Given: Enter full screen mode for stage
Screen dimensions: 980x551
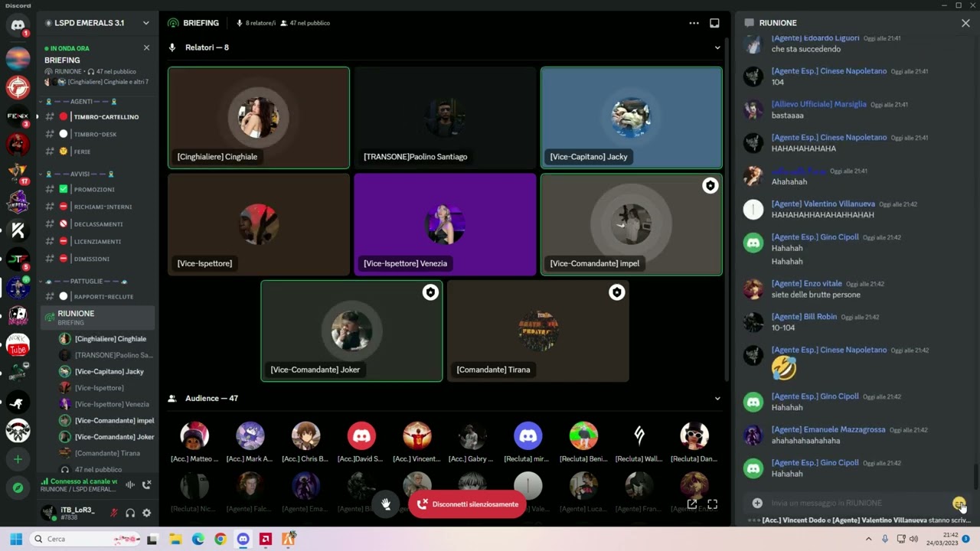Looking at the screenshot, I should [712, 504].
